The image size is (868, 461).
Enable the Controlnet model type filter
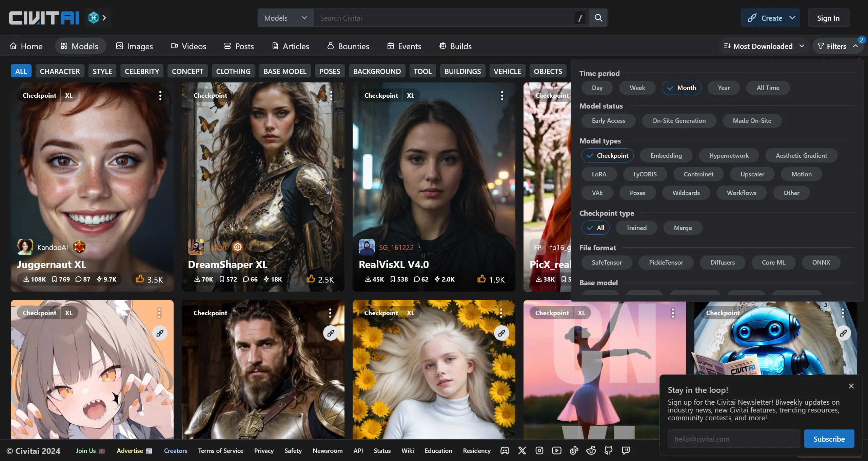pos(698,174)
